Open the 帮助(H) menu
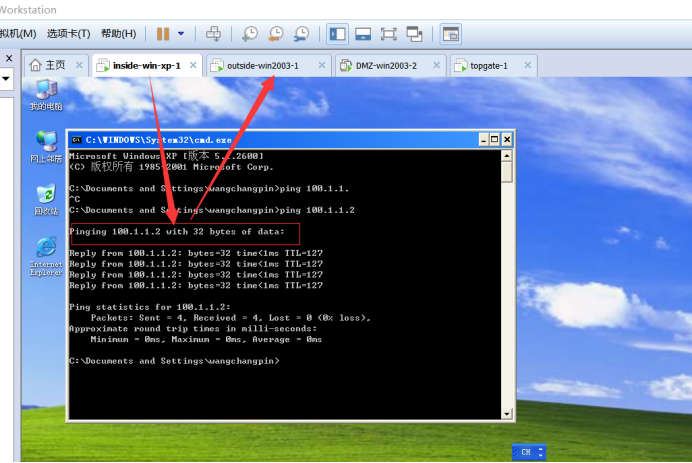Screen dimensions: 692x463 (x=119, y=34)
